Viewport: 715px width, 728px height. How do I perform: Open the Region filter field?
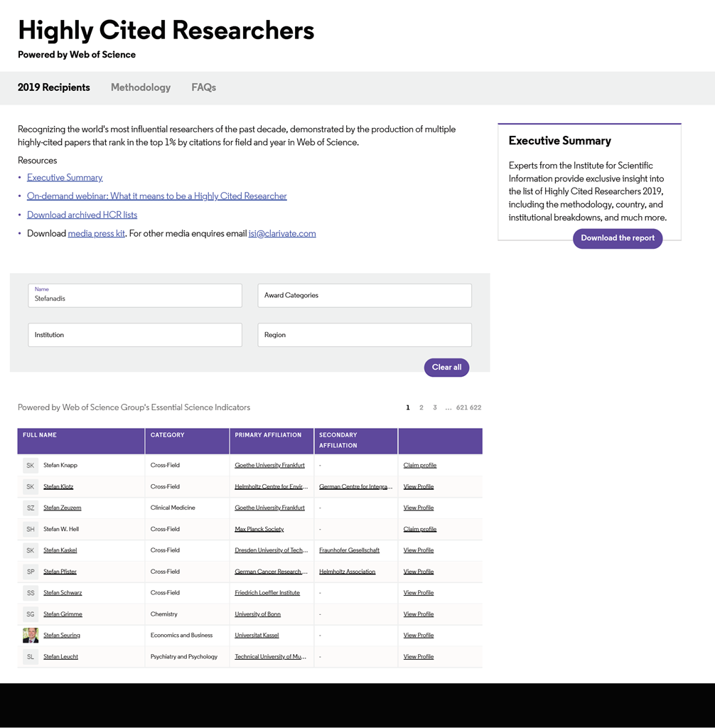tap(364, 335)
